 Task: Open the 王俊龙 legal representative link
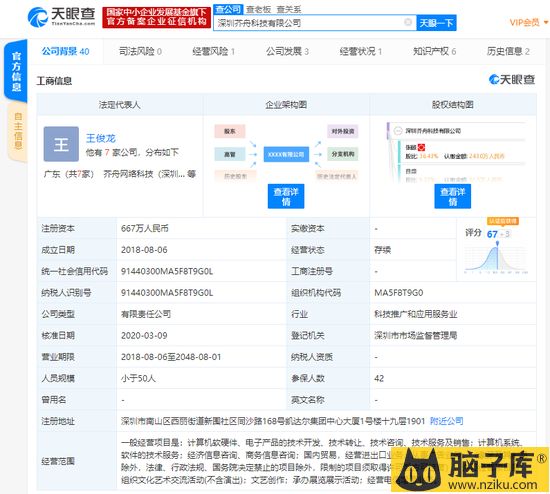point(101,138)
